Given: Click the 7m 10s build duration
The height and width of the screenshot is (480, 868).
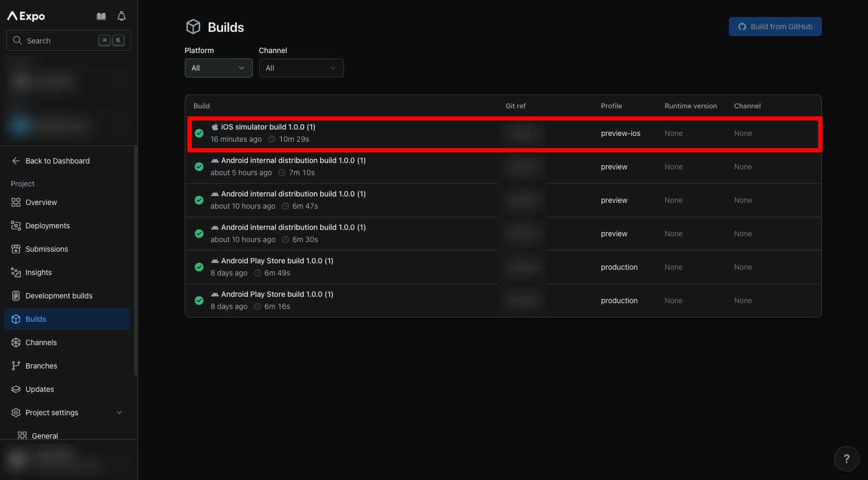Looking at the screenshot, I should pyautogui.click(x=302, y=173).
